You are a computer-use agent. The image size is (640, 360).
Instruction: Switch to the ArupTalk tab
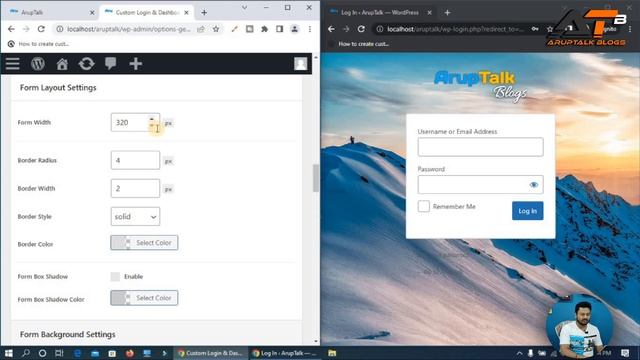tap(51, 12)
